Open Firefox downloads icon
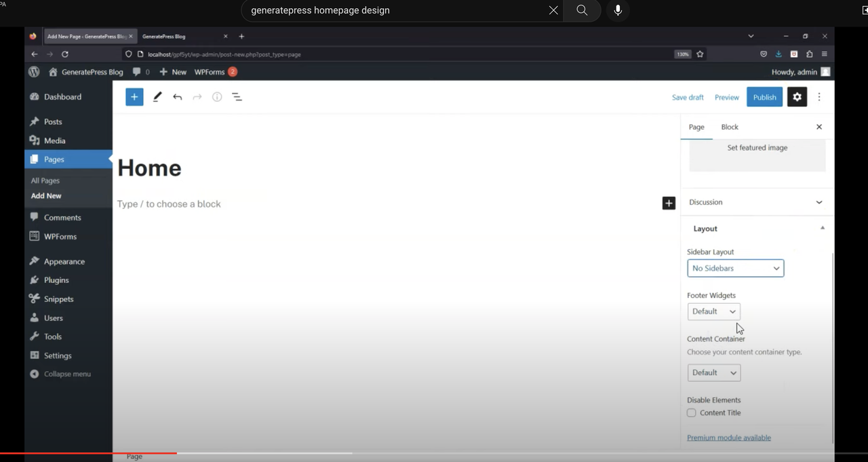Screen dimensions: 868x462 (778, 54)
